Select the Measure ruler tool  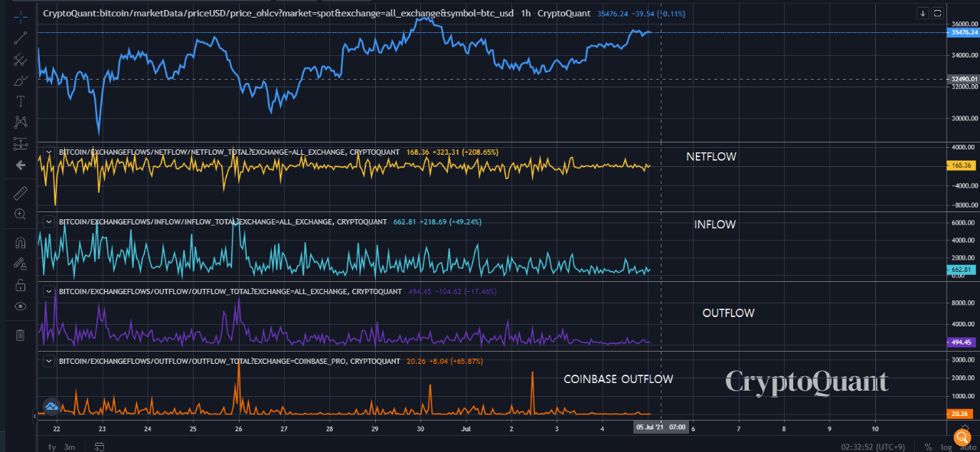pos(20,192)
